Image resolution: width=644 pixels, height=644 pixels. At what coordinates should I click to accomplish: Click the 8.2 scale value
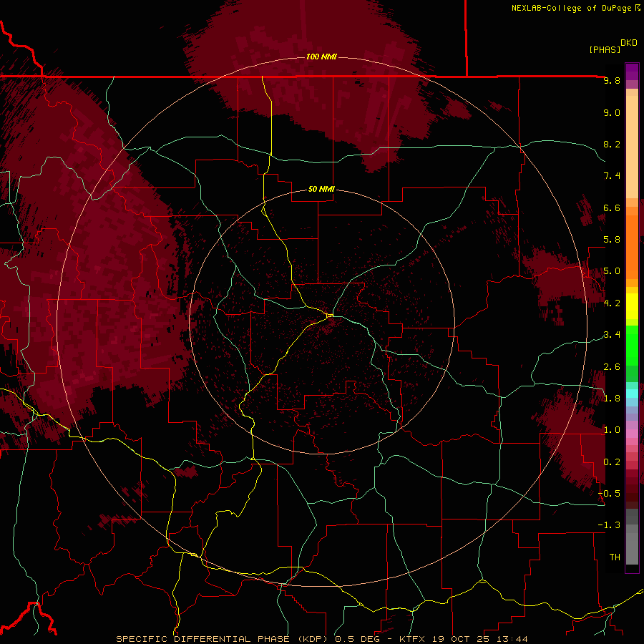coord(612,144)
